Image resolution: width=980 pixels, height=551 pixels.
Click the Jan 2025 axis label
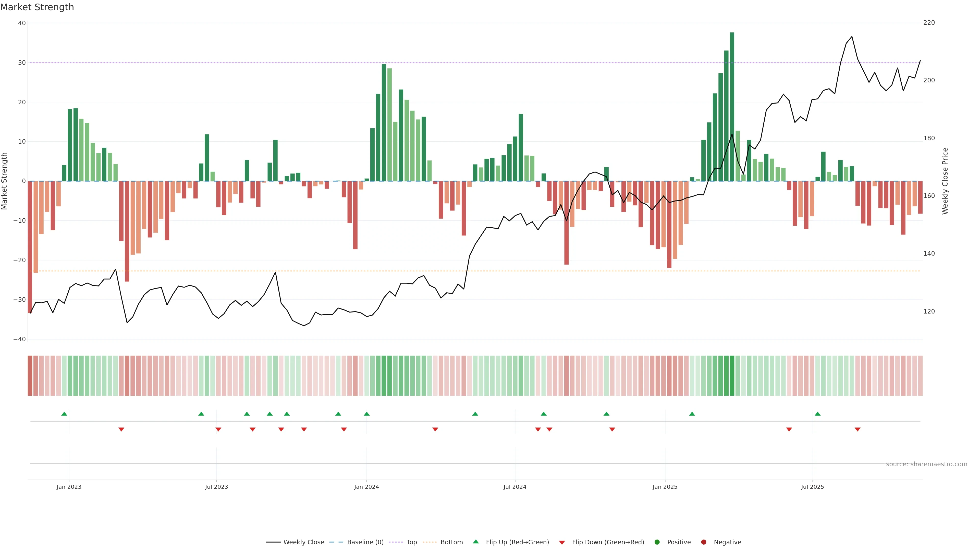(x=665, y=487)
